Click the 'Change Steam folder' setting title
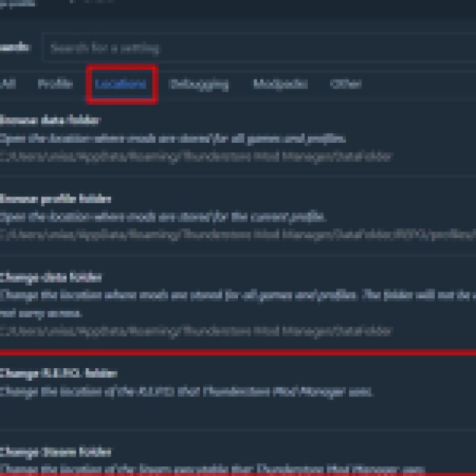Screen dimensions: 476x476 point(56,452)
